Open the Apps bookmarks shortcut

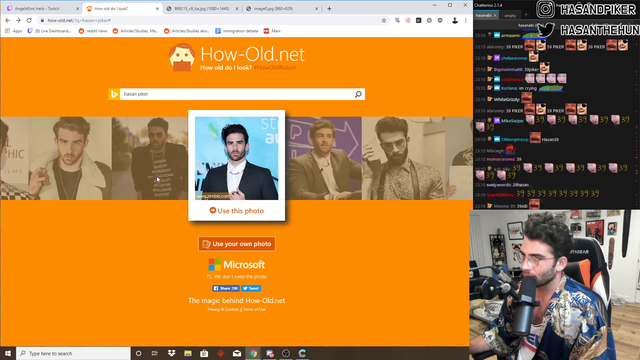click(14, 31)
